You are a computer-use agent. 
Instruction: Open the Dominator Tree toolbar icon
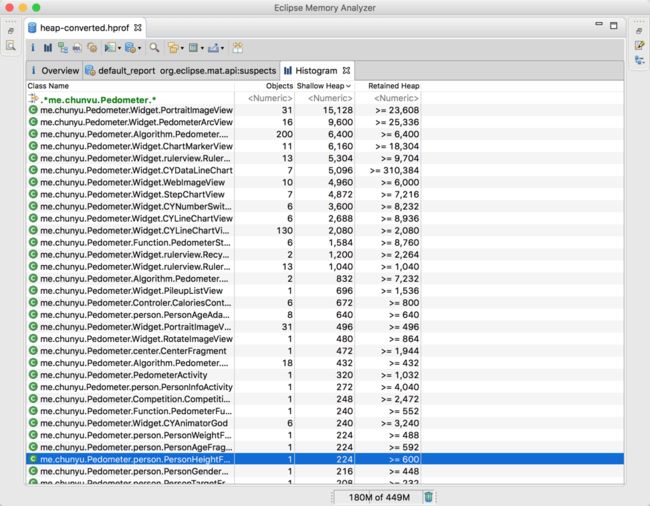[63, 48]
